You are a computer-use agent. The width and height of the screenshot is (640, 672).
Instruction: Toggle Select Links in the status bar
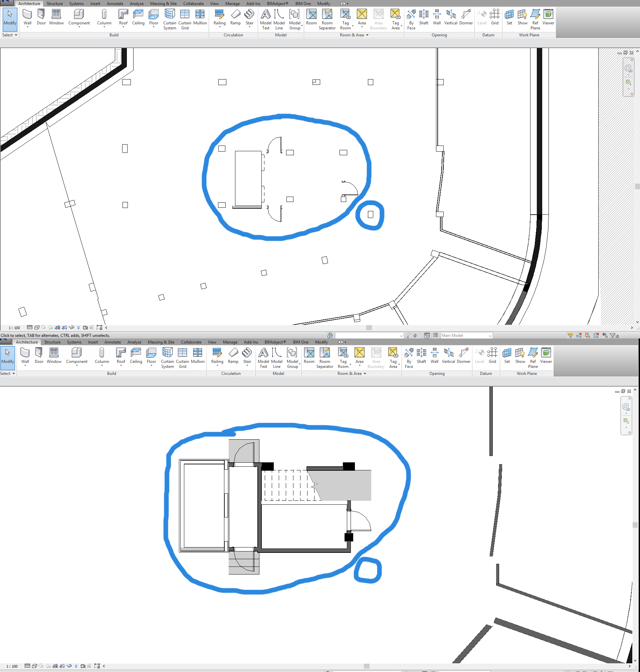(570, 335)
